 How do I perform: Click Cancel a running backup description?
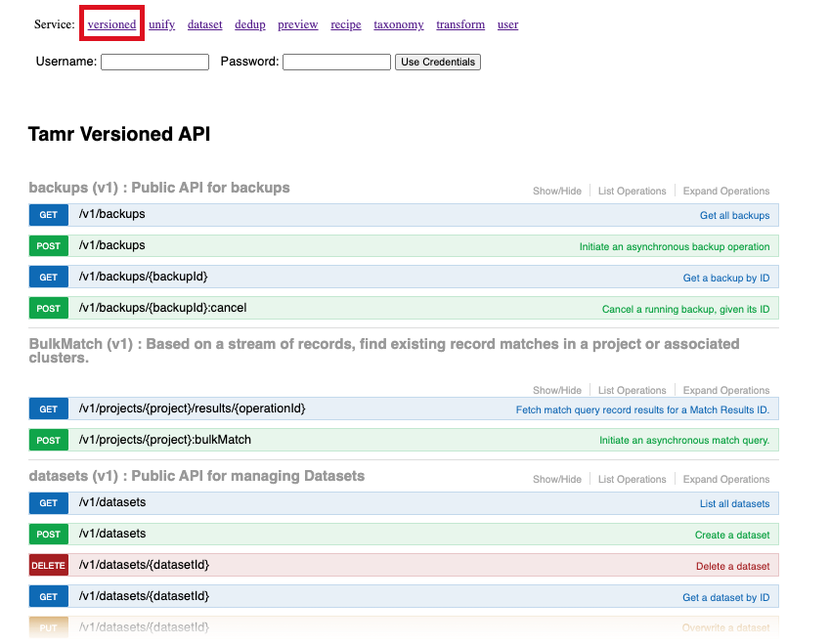[686, 309]
